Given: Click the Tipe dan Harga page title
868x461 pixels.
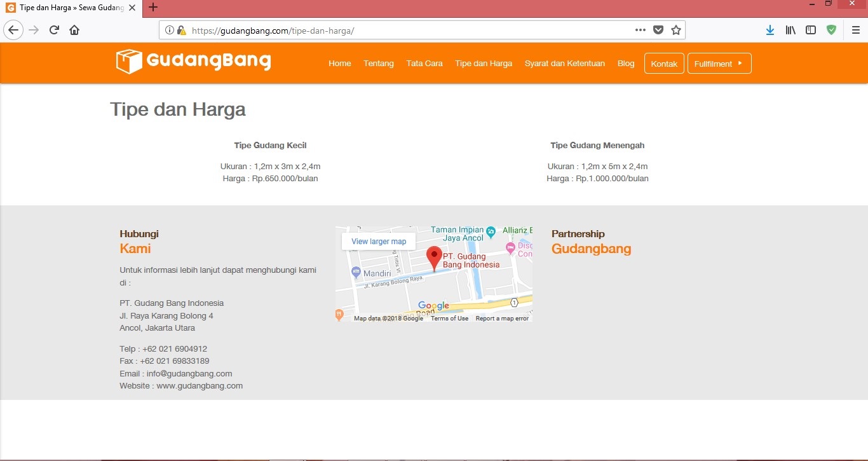Looking at the screenshot, I should coord(178,109).
